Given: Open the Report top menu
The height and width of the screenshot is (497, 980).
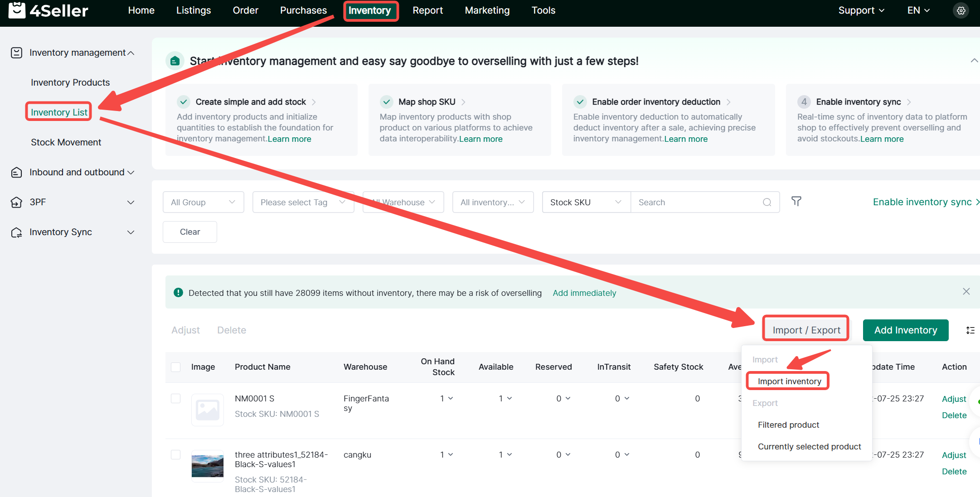Looking at the screenshot, I should coord(427,10).
